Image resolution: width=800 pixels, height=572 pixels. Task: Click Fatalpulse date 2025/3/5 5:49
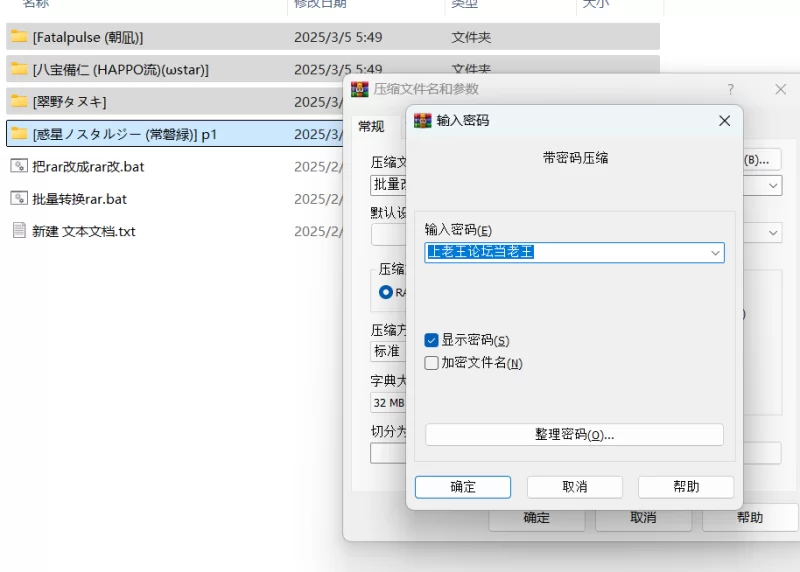(x=338, y=37)
